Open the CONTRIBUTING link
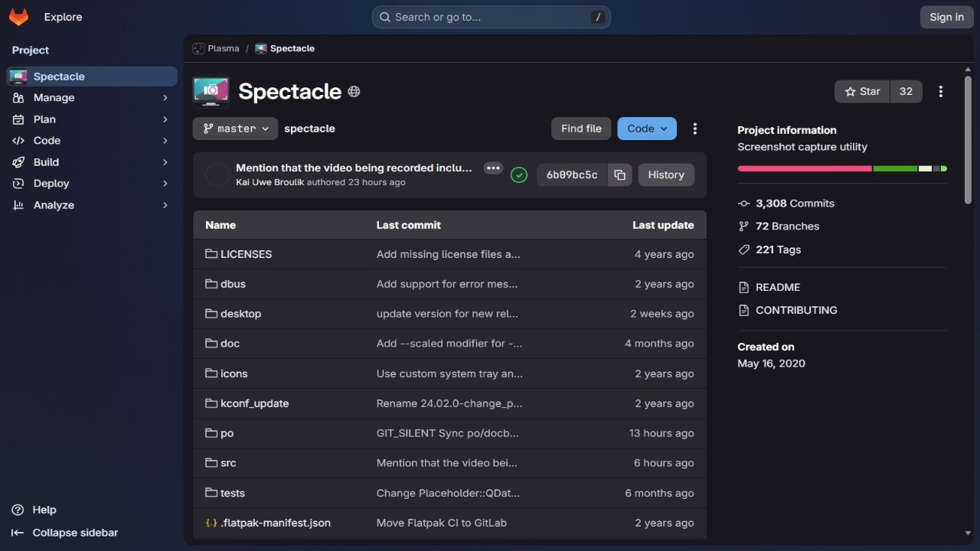 click(796, 311)
